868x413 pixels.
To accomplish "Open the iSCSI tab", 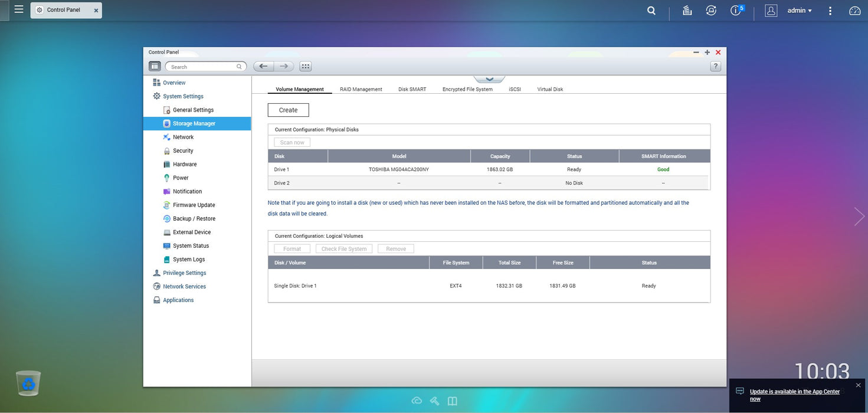I will coord(515,89).
